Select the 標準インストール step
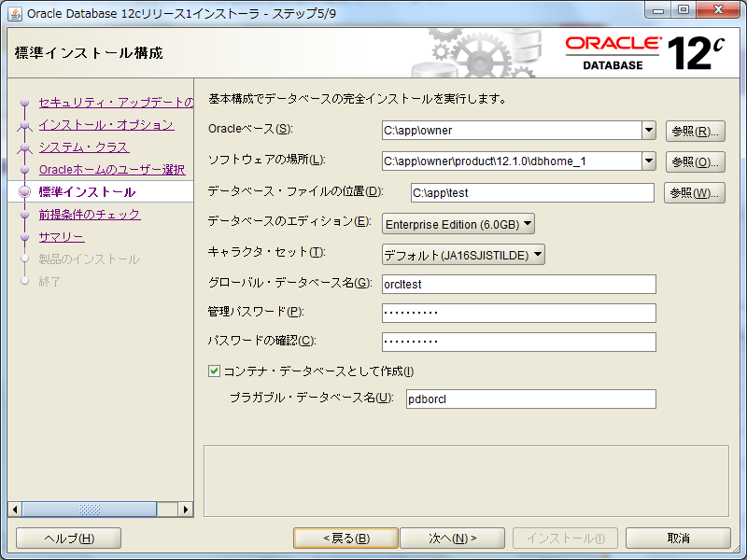The width and height of the screenshot is (747, 560). (x=87, y=192)
